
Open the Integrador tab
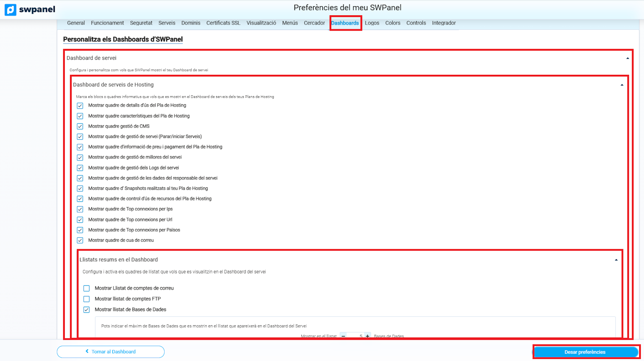444,23
